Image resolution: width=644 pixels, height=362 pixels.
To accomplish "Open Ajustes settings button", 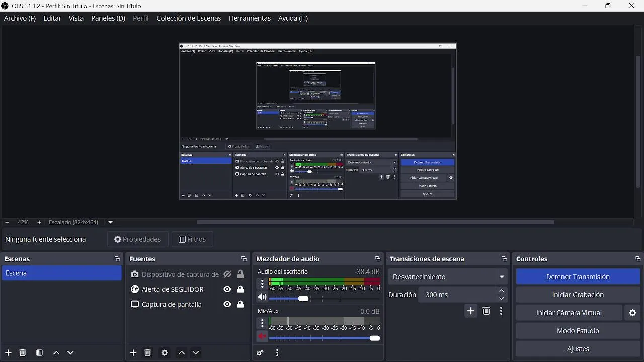I will [x=578, y=349].
